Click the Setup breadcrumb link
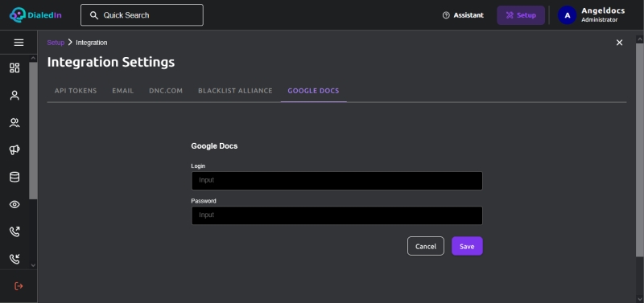This screenshot has width=644, height=303. (x=56, y=43)
